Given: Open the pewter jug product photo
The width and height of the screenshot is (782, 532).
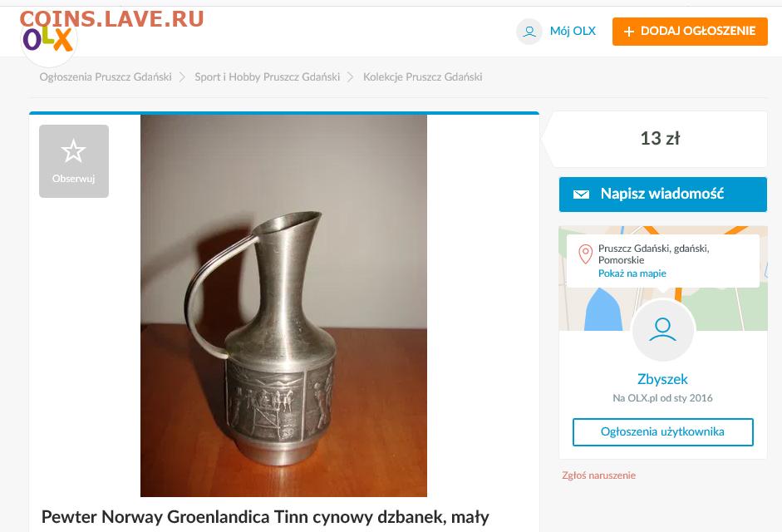Looking at the screenshot, I should pyautogui.click(x=283, y=305).
